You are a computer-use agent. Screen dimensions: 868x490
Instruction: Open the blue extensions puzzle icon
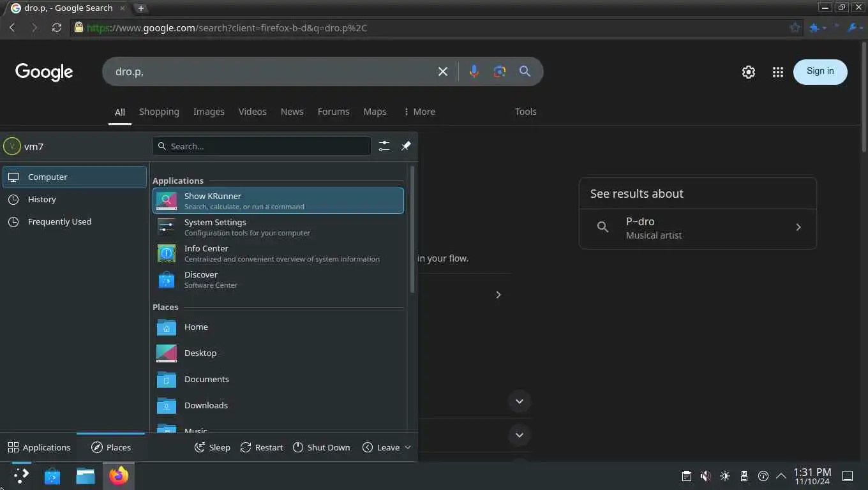(x=814, y=27)
